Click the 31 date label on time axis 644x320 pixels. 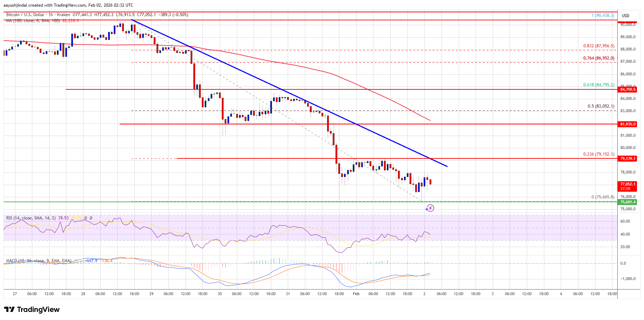click(288, 294)
